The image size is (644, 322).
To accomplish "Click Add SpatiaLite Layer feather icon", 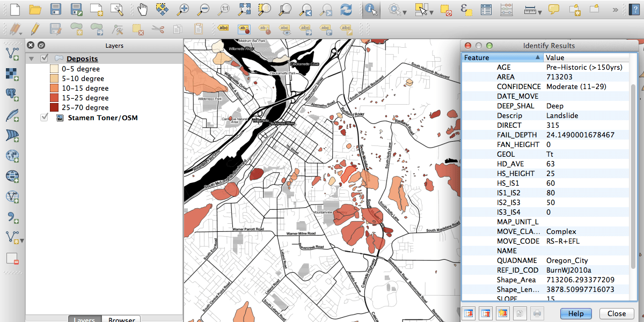I will [12, 115].
